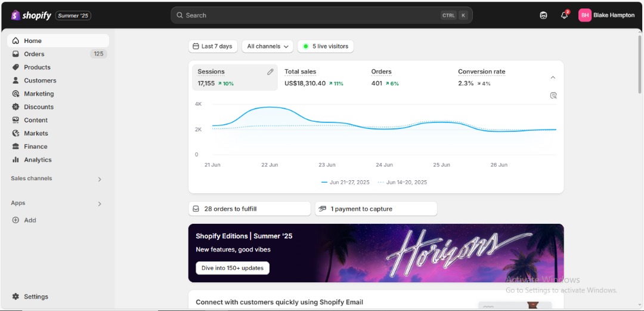
Task: Open the Summer '25 edition badge
Action: (x=73, y=16)
